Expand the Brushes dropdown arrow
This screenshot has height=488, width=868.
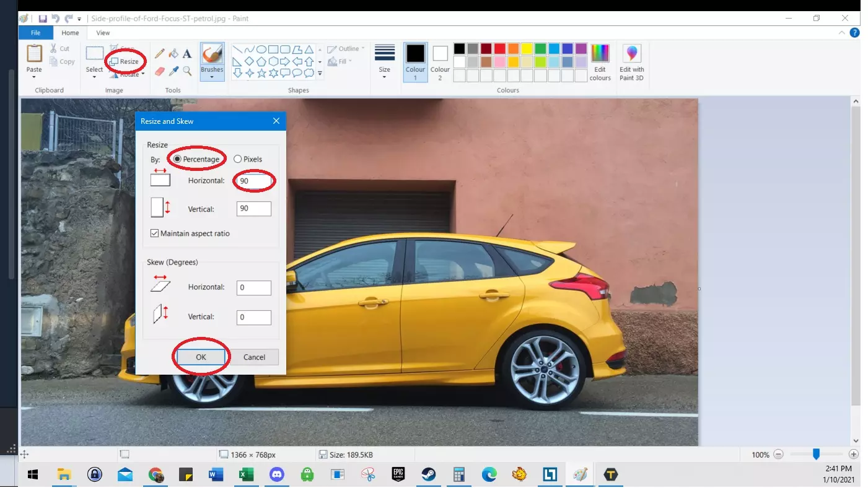point(212,77)
